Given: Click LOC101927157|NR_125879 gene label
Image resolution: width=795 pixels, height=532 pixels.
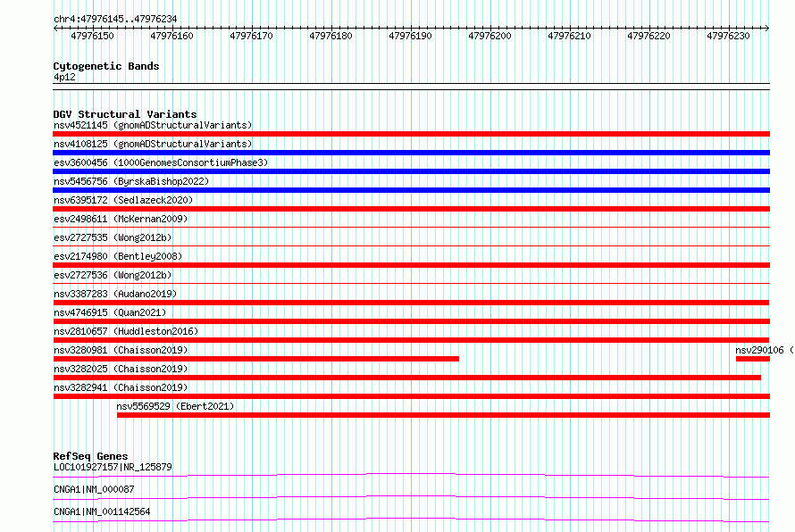Looking at the screenshot, I should pos(113,467).
